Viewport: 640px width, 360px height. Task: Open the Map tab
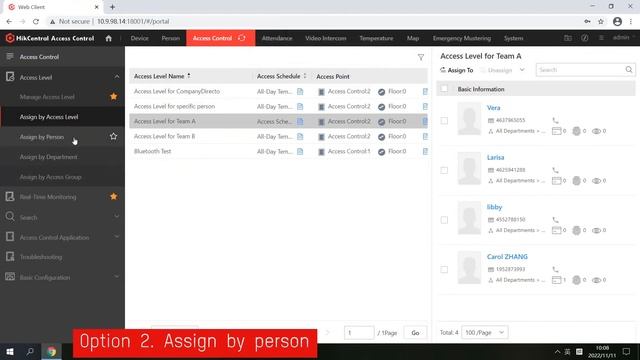(413, 38)
